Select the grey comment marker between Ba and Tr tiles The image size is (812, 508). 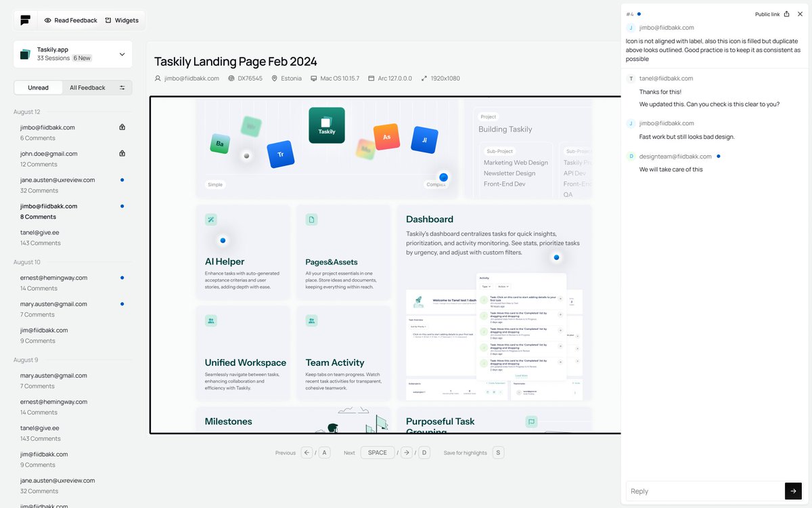tap(246, 156)
